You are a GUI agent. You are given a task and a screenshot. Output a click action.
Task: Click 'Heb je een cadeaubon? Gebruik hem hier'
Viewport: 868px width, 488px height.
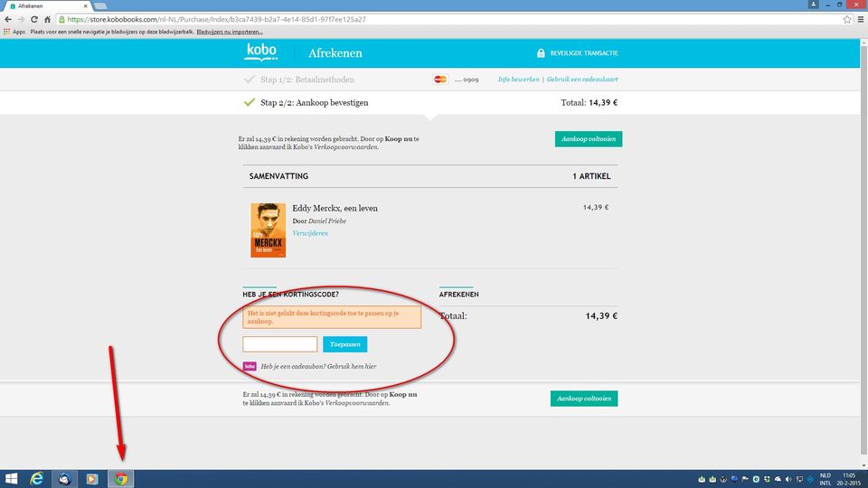coord(318,366)
